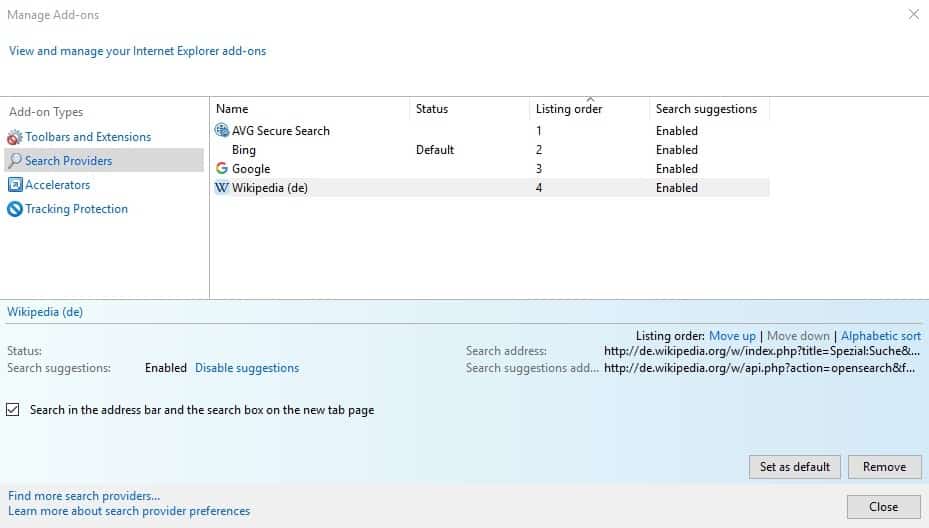The image size is (929, 528).
Task: Open Tracking Protection add-on type
Action: [x=76, y=209]
